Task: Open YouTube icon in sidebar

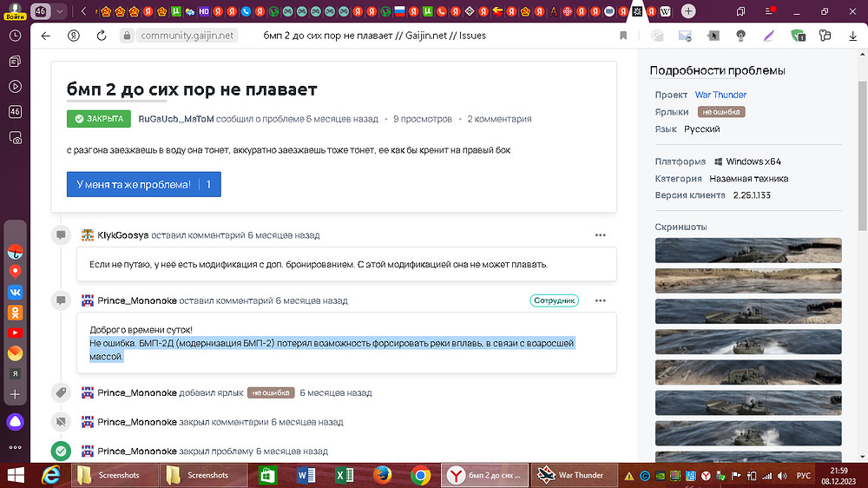Action: (x=15, y=333)
